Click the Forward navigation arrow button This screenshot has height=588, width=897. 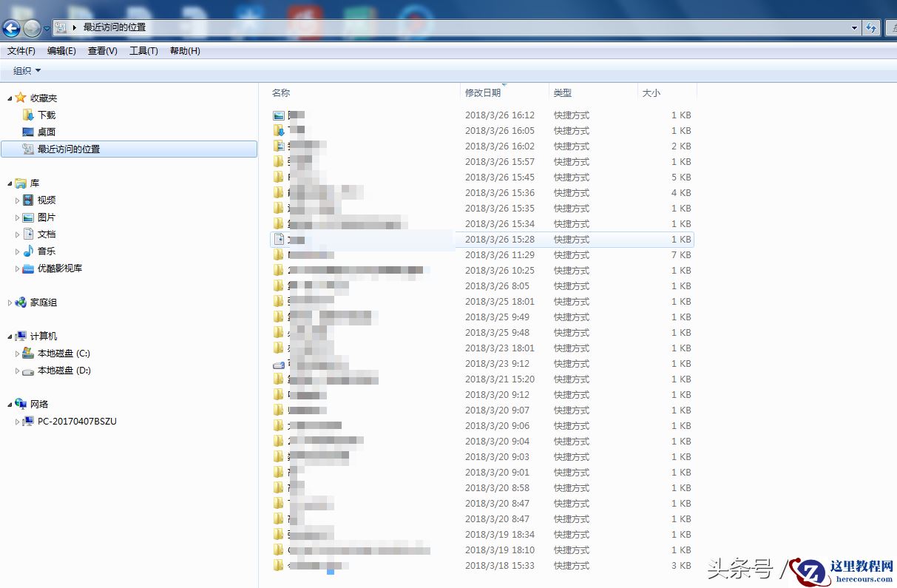click(x=32, y=28)
